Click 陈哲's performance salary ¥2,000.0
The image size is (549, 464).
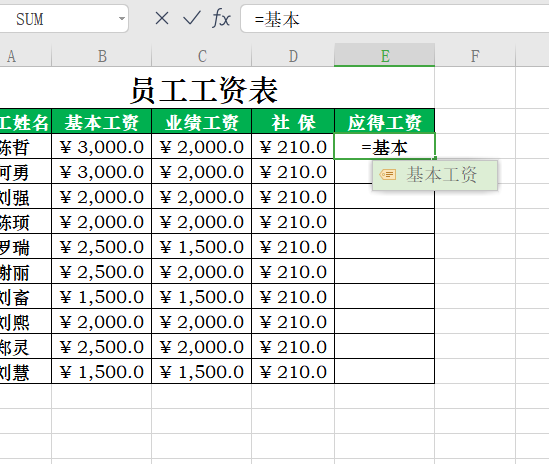202,146
